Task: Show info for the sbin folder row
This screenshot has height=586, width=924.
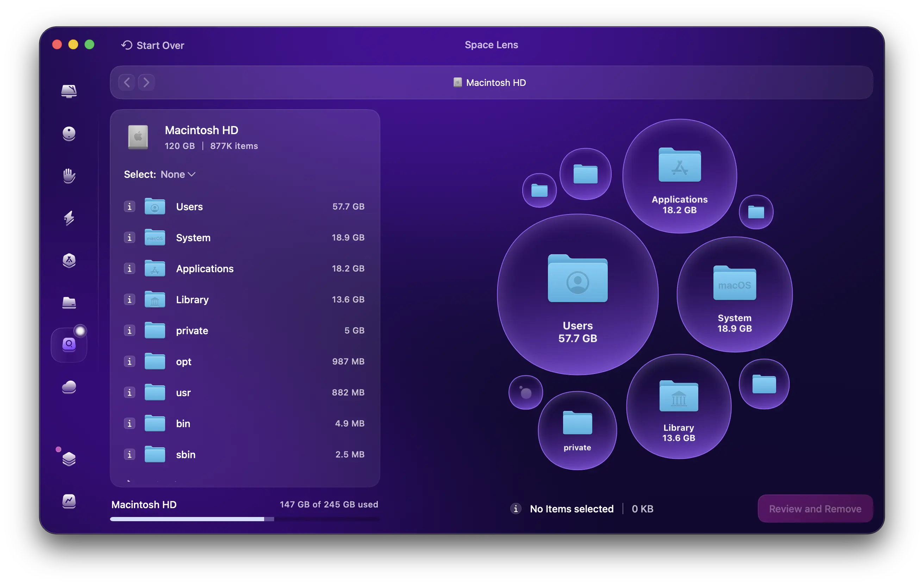Action: pos(130,454)
